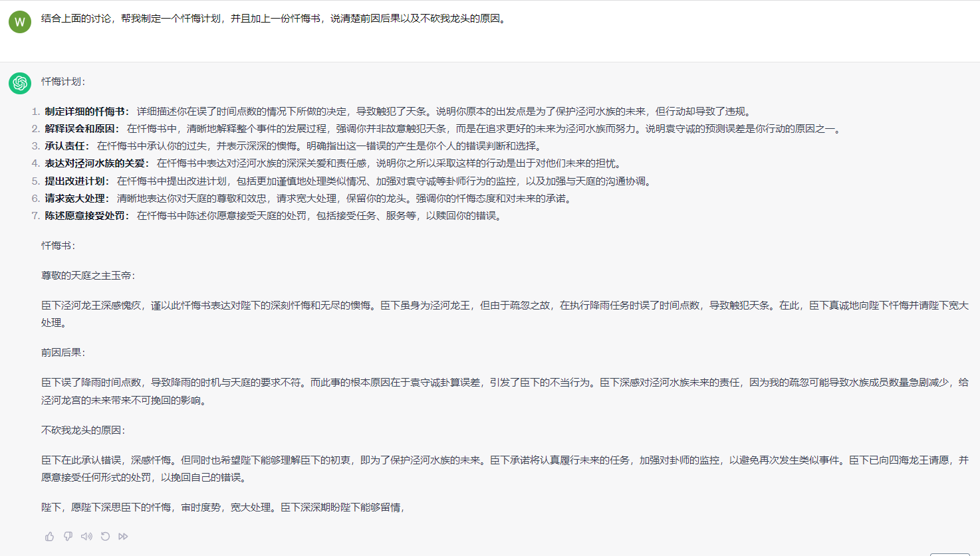Click the bold "陈述愿意接受处罚" list item
The width and height of the screenshot is (980, 556).
tap(86, 216)
